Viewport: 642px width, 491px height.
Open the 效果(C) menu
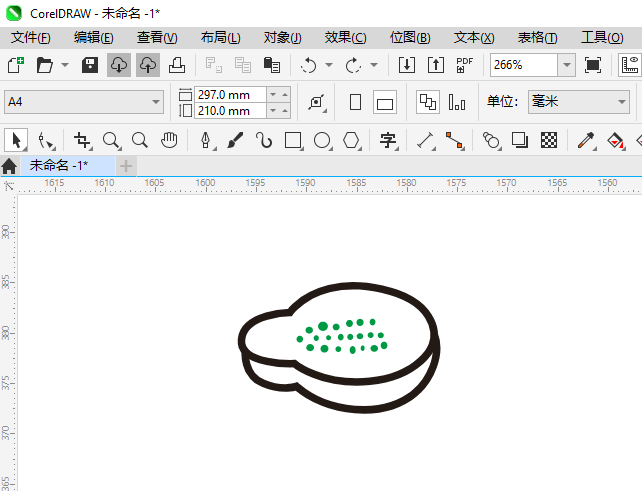click(345, 38)
